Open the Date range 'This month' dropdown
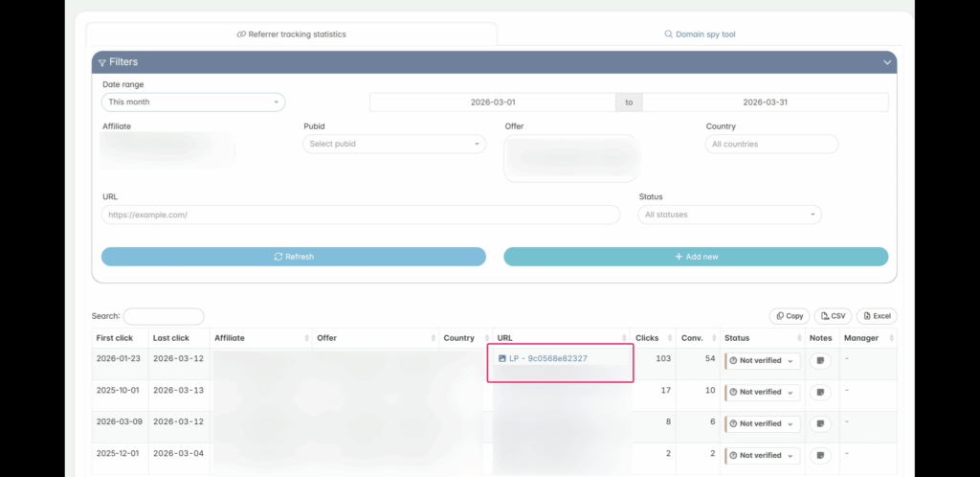The image size is (980, 477). point(192,102)
